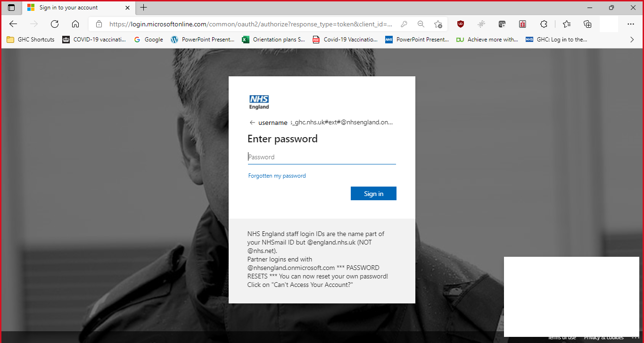
Task: Open the Settings and more menu
Action: pos(630,24)
